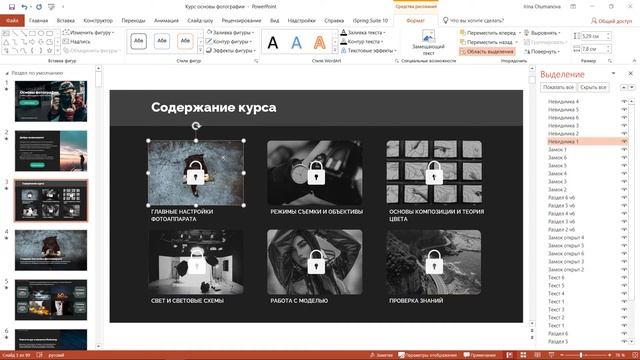Insert a Надпись text box
The height and width of the screenshot is (360, 640).
(x=76, y=41)
